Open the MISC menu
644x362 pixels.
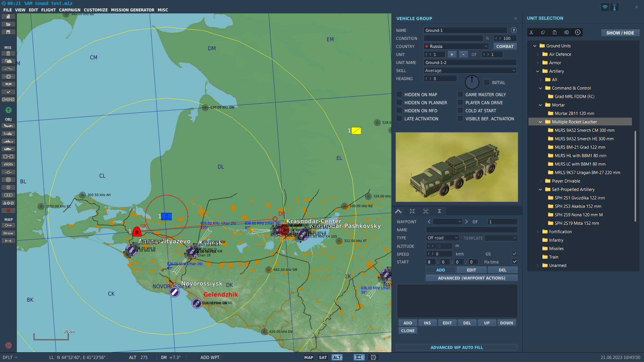[x=163, y=10]
